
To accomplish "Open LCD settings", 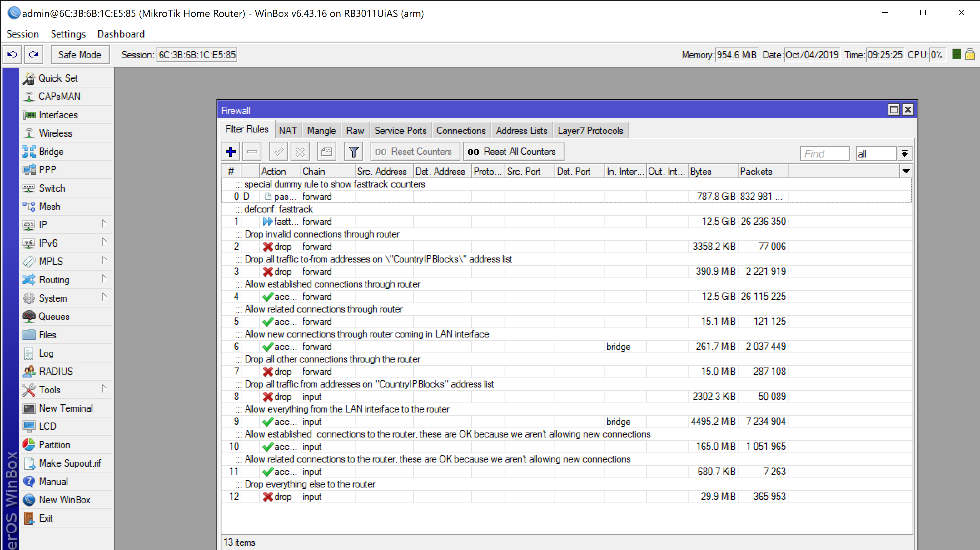I will click(x=67, y=426).
